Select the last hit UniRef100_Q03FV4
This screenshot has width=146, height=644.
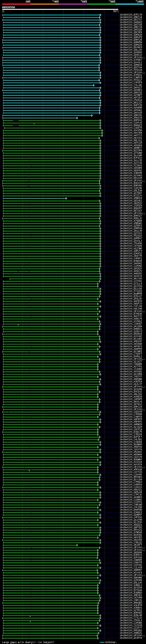(131, 638)
